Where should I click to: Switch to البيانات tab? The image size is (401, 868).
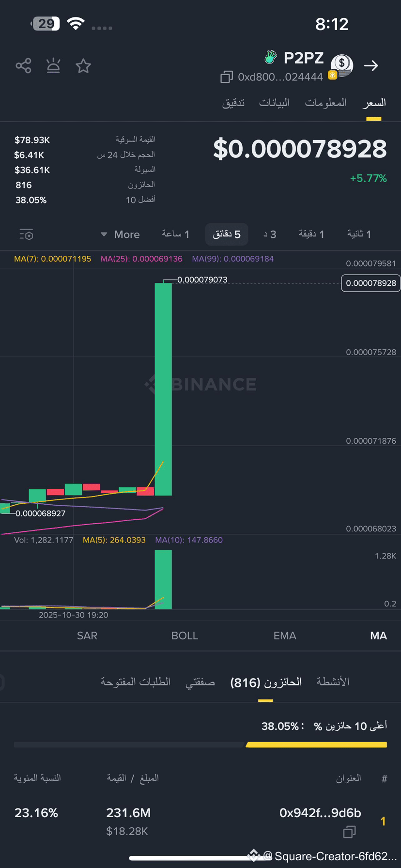point(274,103)
